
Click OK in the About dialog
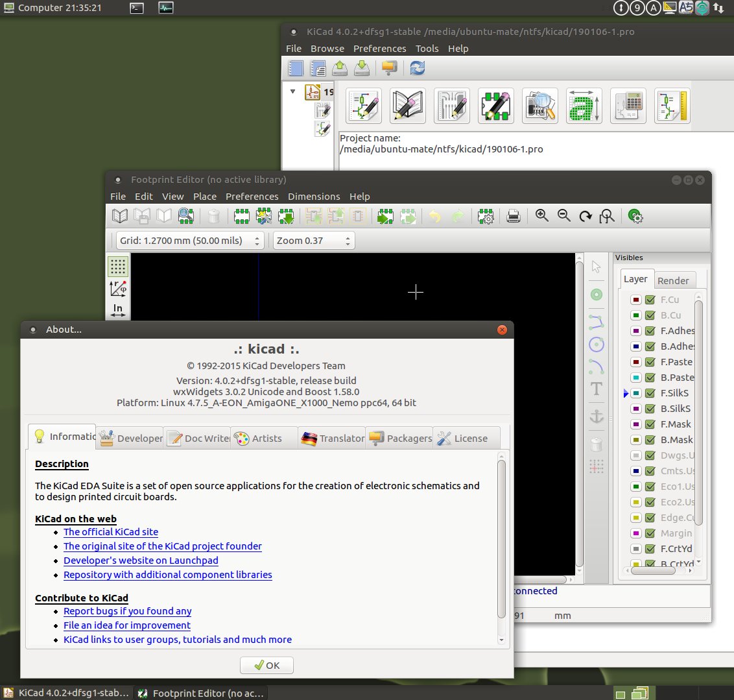point(267,666)
